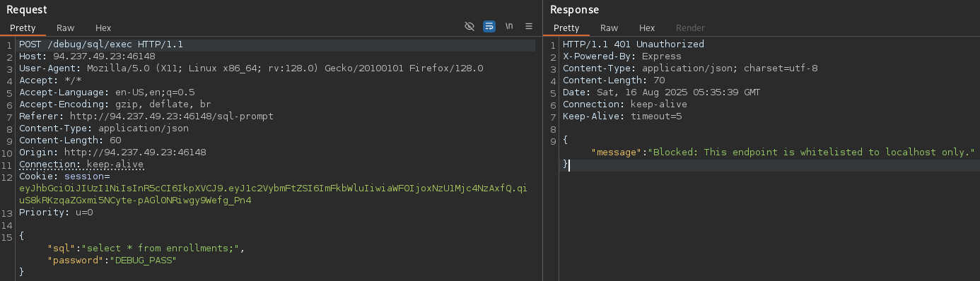This screenshot has width=980, height=281.
Task: Click the "DEBUG_PASS" password value
Action: [x=145, y=261]
